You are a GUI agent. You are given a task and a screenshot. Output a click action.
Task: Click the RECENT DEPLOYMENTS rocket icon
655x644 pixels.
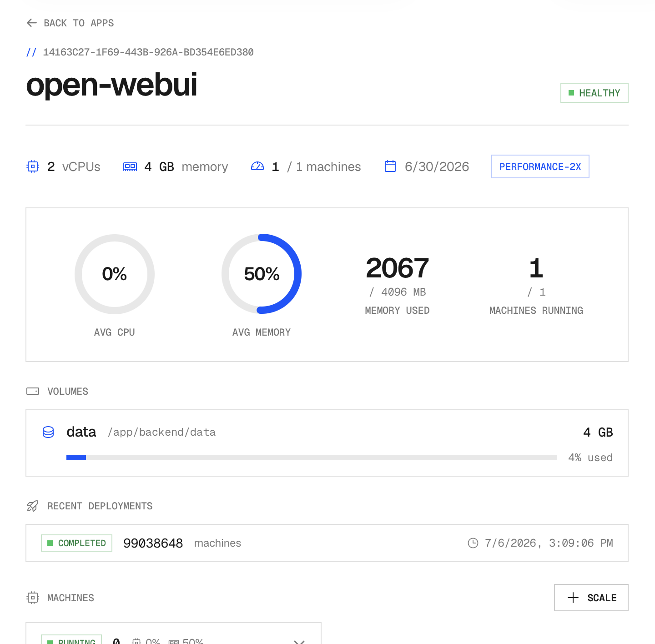33,506
